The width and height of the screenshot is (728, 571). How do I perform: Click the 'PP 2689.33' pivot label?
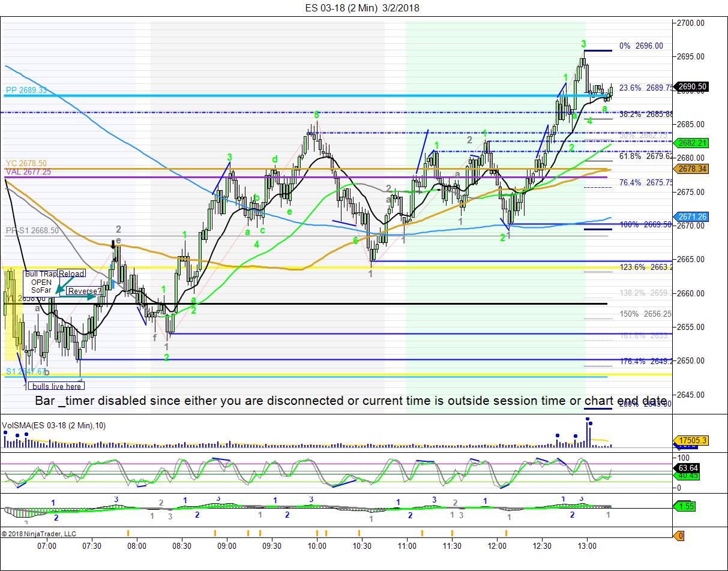(26, 90)
